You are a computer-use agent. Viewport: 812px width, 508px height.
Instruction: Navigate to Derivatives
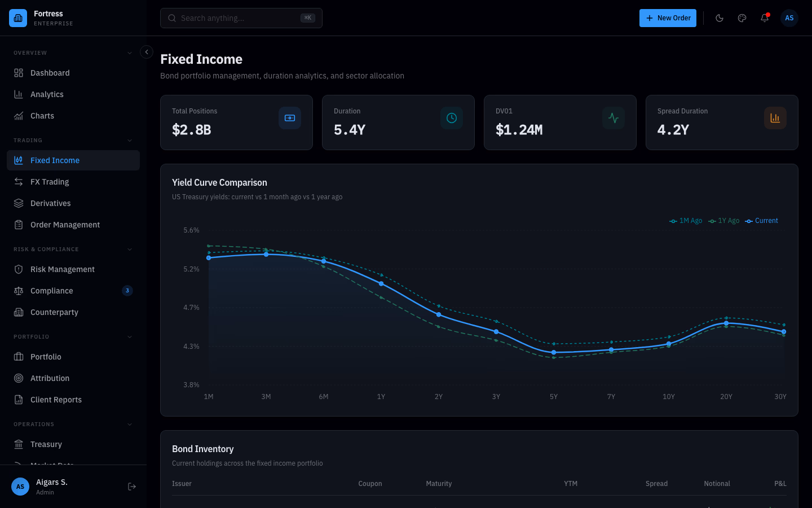[73, 203]
